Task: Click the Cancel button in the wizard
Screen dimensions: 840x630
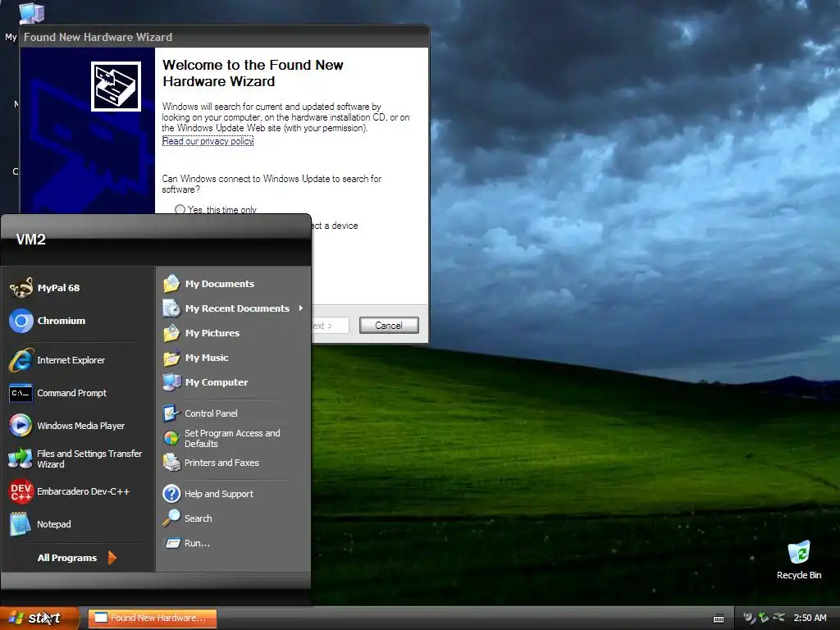Action: (389, 325)
